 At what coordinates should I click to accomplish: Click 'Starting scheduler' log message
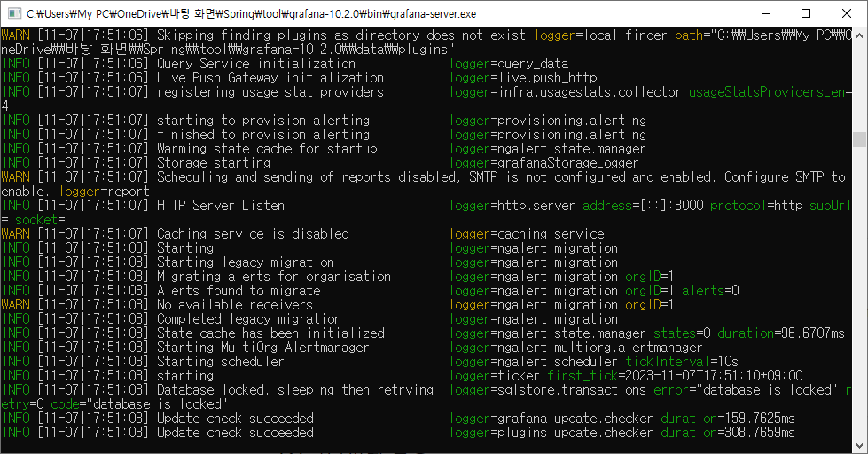click(x=220, y=362)
